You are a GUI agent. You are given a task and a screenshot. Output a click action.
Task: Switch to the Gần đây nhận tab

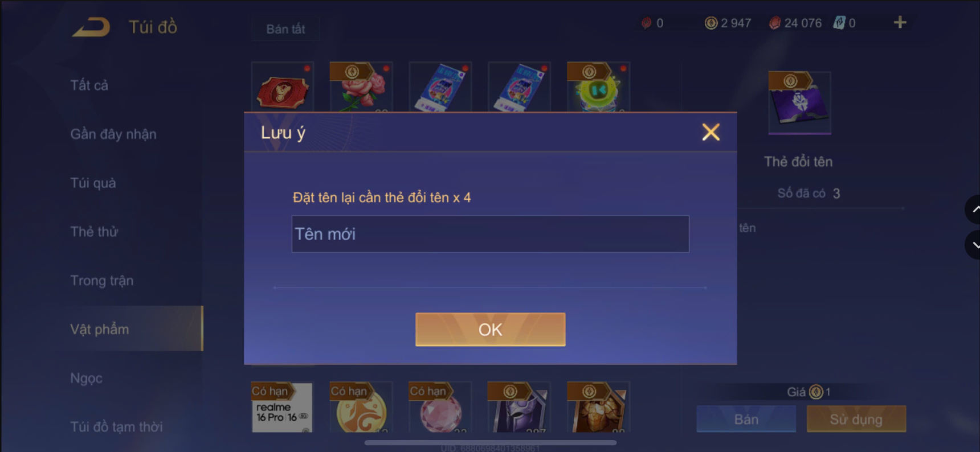113,134
